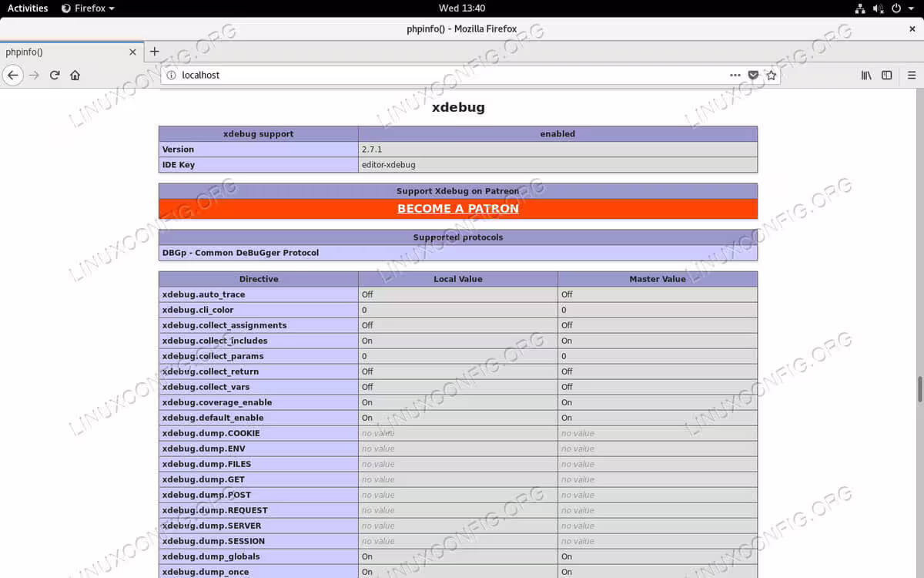Click the Directive column header
This screenshot has height=578, width=924.
coord(259,279)
